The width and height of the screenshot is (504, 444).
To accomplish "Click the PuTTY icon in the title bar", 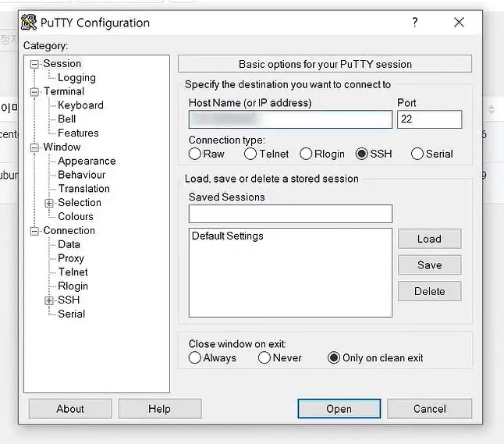I will (x=29, y=22).
